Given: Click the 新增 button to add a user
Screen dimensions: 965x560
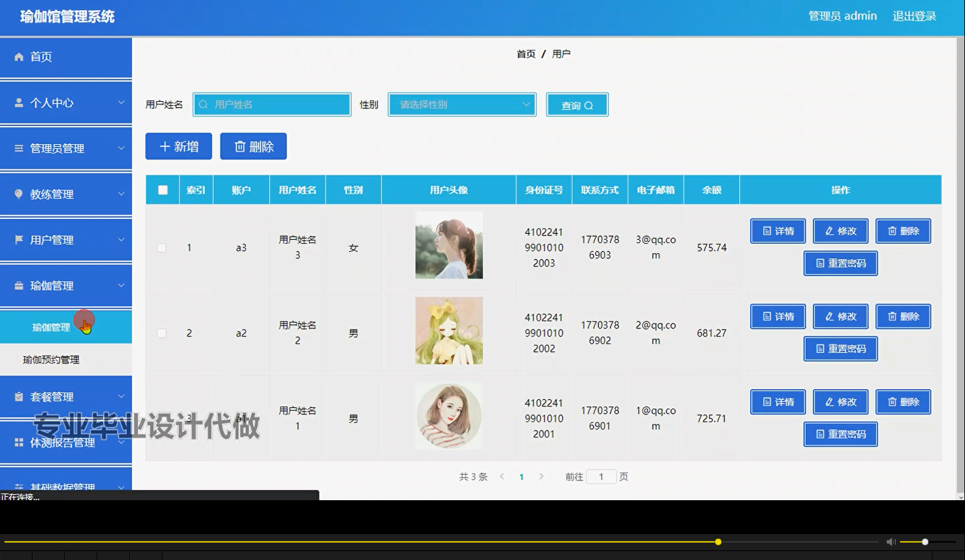Looking at the screenshot, I should tap(178, 146).
